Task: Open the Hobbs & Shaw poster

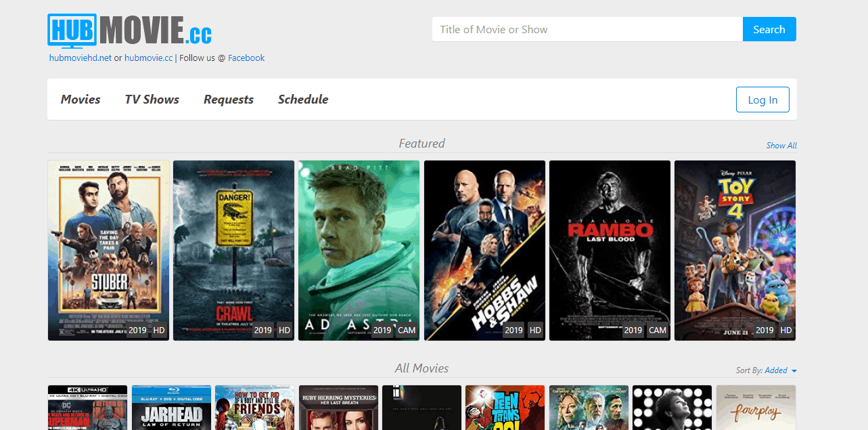Action: point(484,251)
